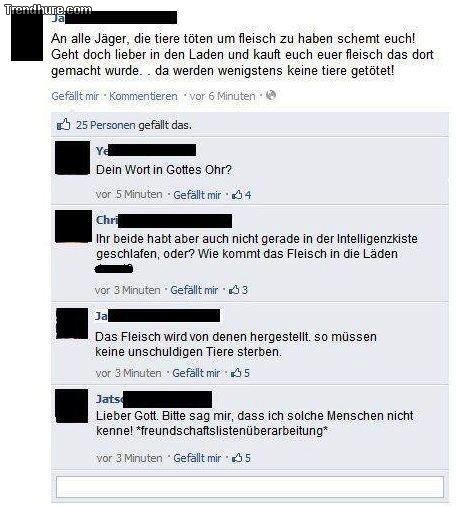The image size is (458, 506).
Task: Like the 'Intelligenzkiste' comment by Chri
Action: (x=194, y=290)
